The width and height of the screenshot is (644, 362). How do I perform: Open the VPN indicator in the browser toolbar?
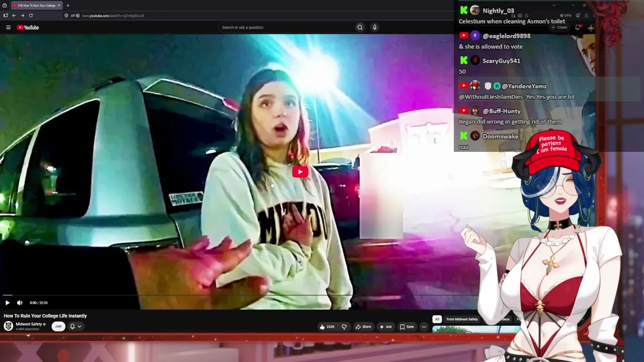[x=566, y=16]
